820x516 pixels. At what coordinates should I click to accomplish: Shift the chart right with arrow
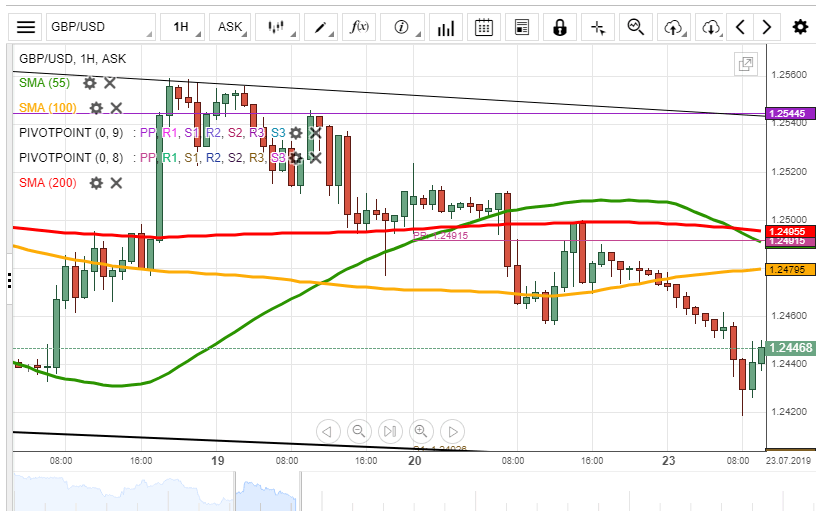point(767,27)
